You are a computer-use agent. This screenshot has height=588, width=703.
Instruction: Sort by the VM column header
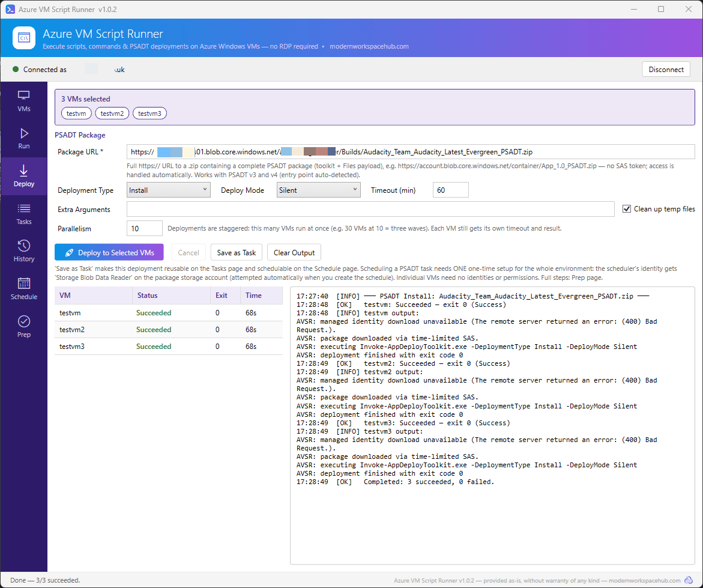pos(93,295)
